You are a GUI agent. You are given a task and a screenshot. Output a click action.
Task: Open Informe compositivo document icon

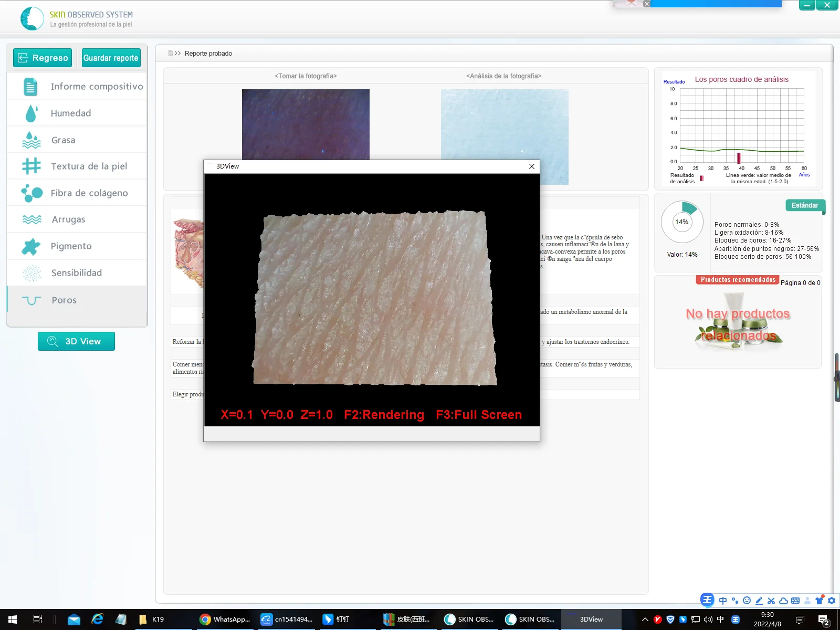tap(31, 87)
